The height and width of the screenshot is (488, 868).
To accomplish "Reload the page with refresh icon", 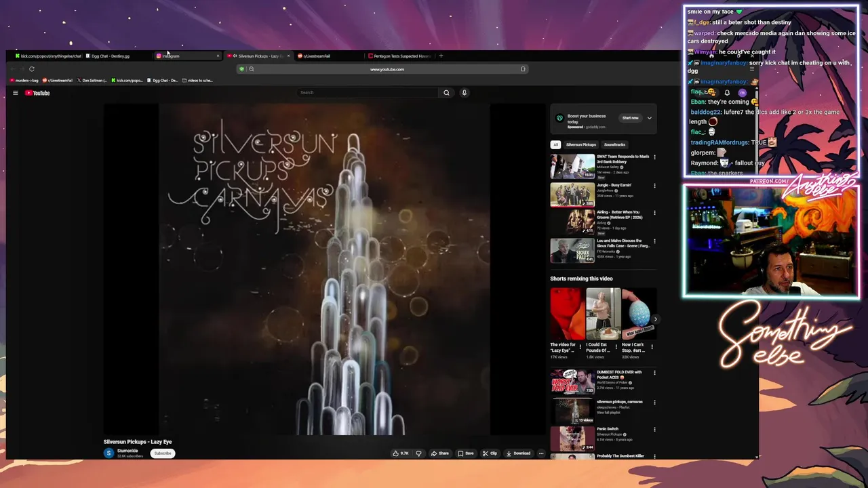I will (x=31, y=68).
